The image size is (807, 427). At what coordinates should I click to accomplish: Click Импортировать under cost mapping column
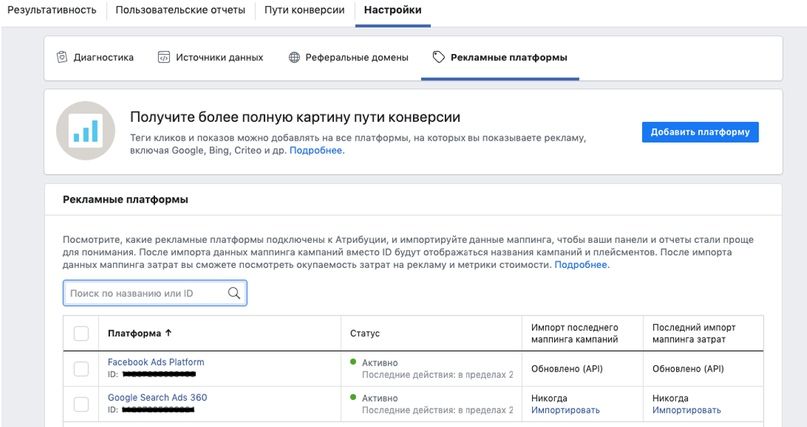[687, 410]
